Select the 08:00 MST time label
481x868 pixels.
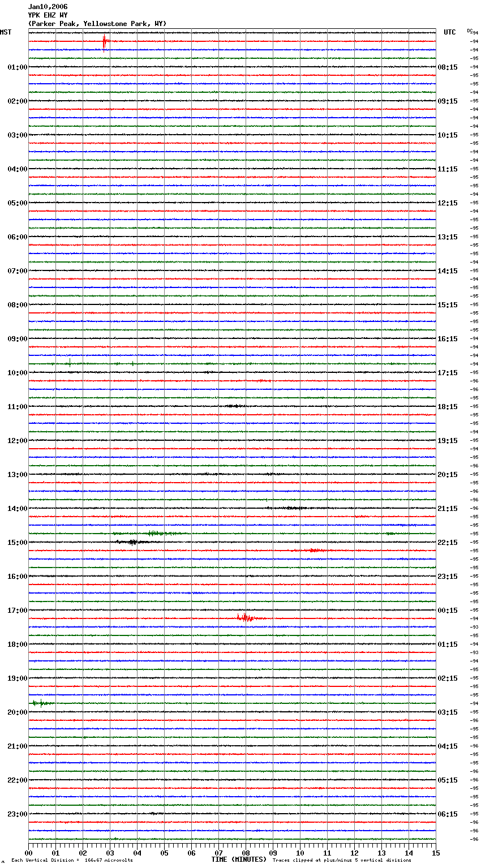(18, 305)
